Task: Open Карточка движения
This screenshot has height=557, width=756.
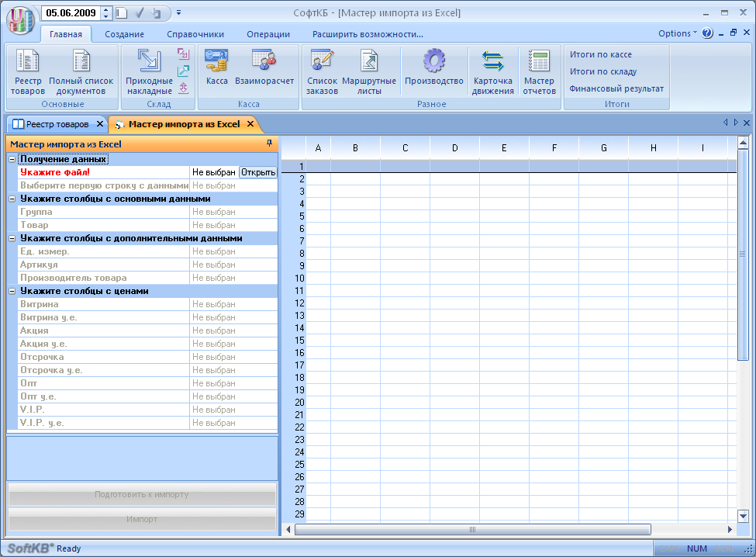Action: 492,72
